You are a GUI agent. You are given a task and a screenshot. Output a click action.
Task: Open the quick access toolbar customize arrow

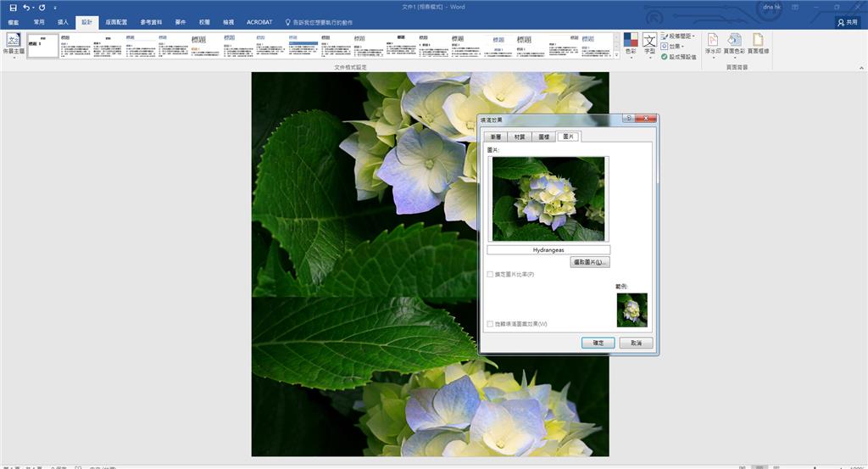coord(55,8)
